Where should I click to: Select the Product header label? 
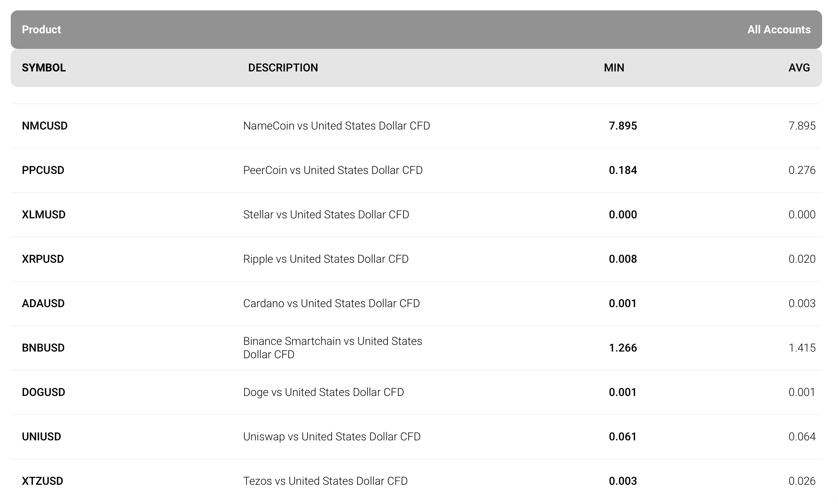(41, 30)
